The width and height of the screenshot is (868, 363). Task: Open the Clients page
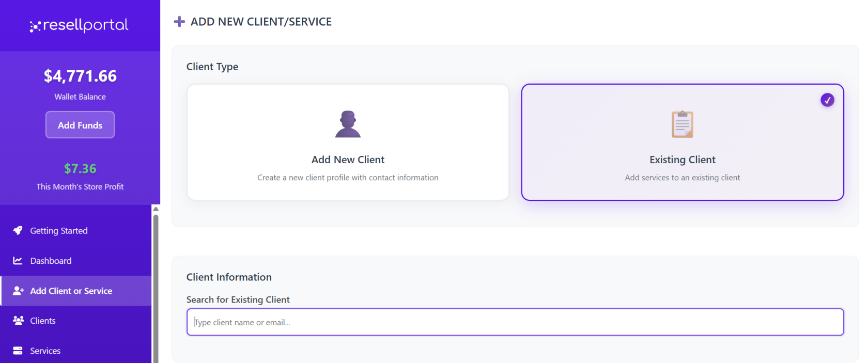76,321
